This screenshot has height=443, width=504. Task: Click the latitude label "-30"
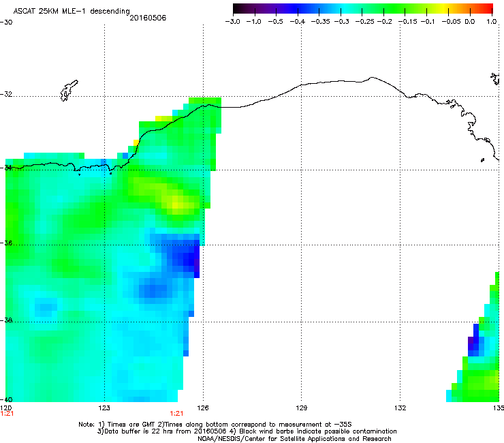6,22
